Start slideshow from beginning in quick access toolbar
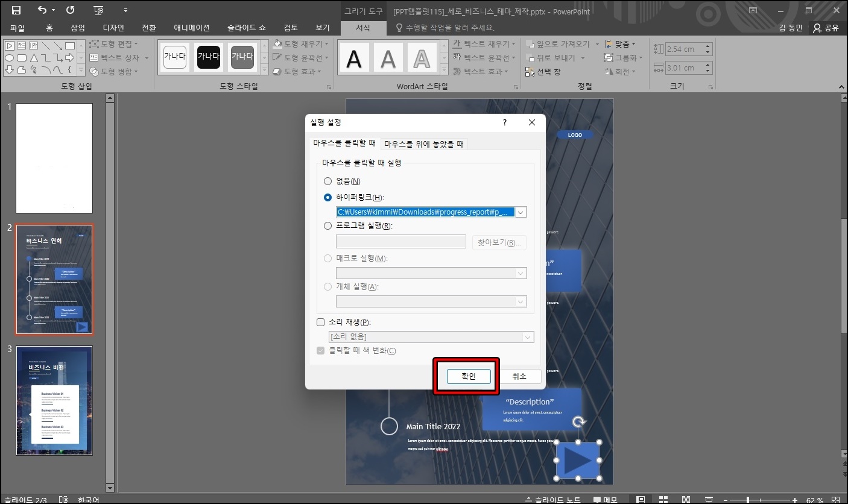Image resolution: width=848 pixels, height=504 pixels. tap(99, 10)
